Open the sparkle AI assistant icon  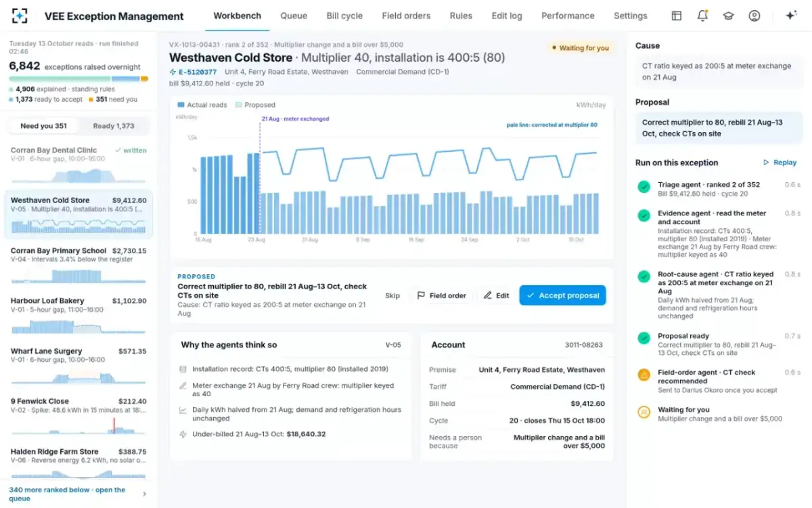(791, 16)
